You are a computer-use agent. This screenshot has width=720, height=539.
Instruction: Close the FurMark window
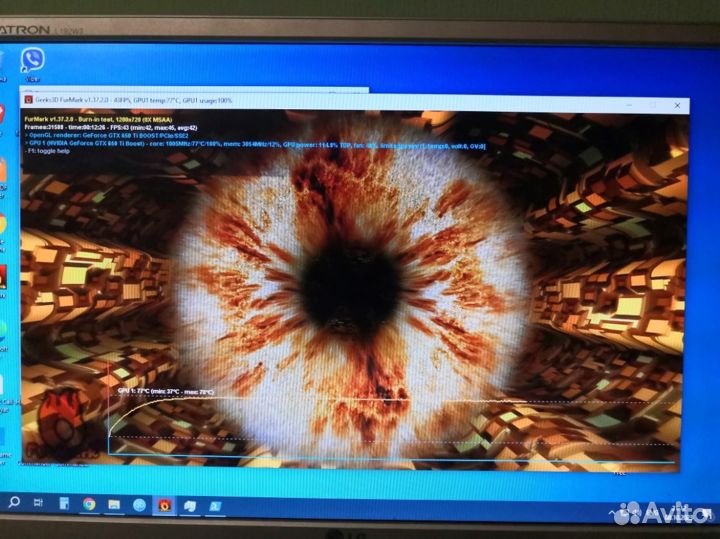(x=677, y=105)
